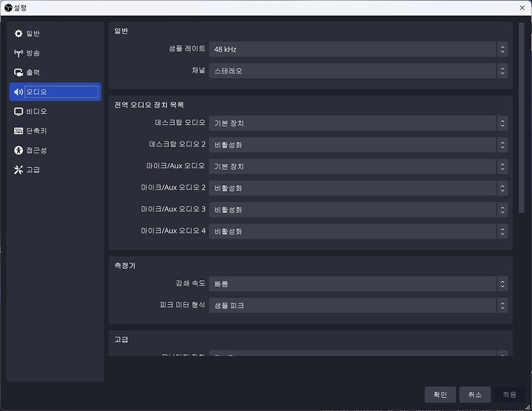Click the 고급 section heading in main panel
Viewport: 532px width, 411px height.
(x=121, y=339)
